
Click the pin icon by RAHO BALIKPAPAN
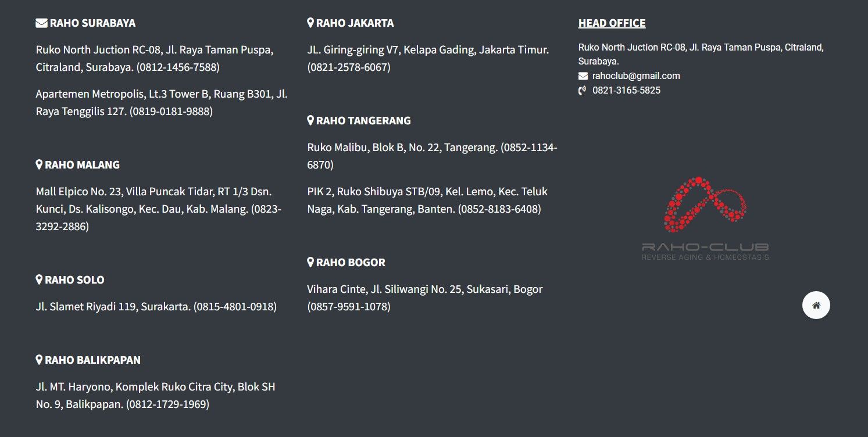(x=39, y=360)
